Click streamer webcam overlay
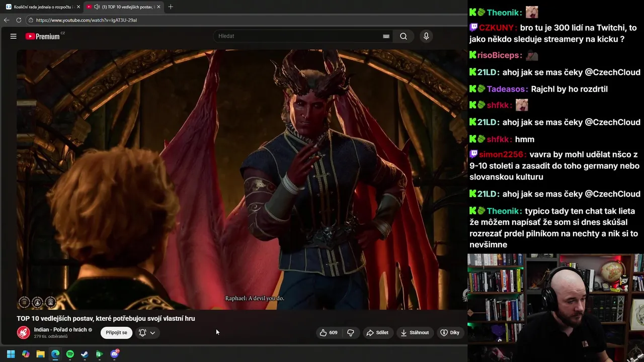This screenshot has width=644, height=362. coord(555,308)
